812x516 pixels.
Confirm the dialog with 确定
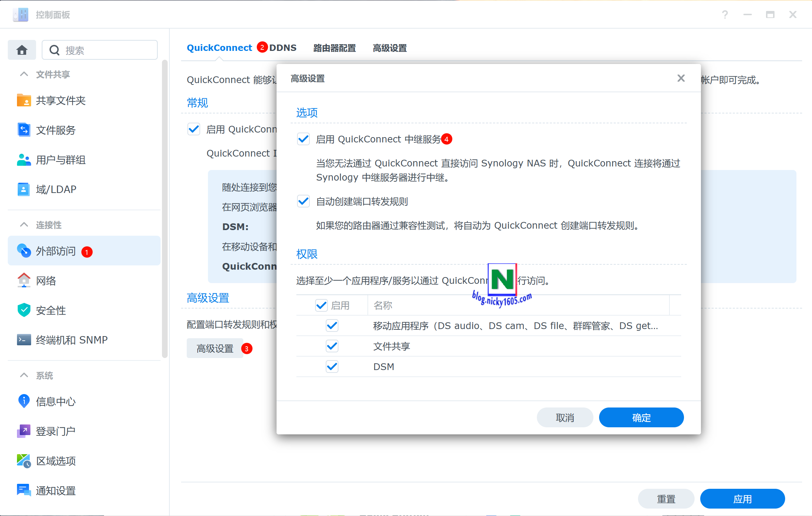[641, 417]
